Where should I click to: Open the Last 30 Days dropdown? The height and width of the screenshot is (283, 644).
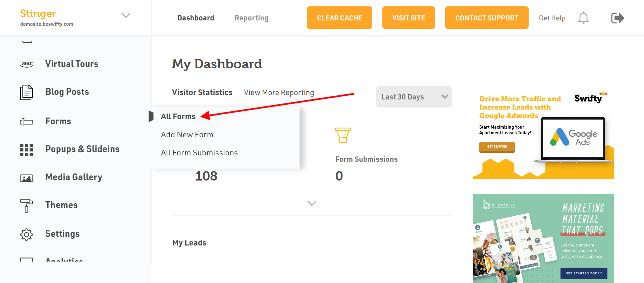[414, 97]
